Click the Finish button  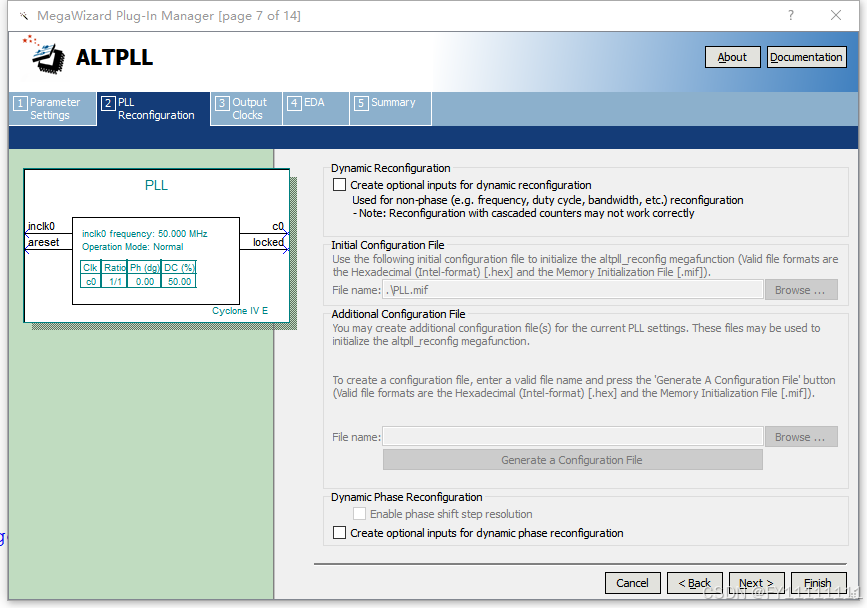click(x=818, y=583)
